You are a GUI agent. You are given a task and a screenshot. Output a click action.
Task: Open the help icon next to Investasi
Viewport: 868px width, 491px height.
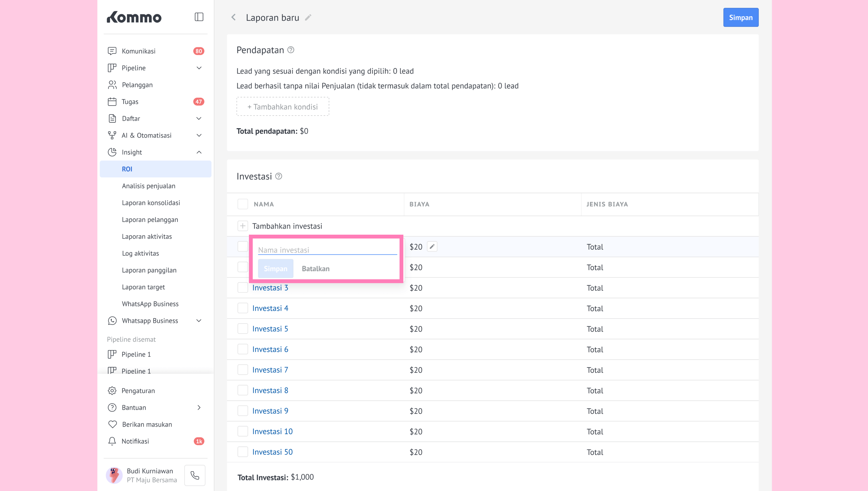pyautogui.click(x=279, y=176)
